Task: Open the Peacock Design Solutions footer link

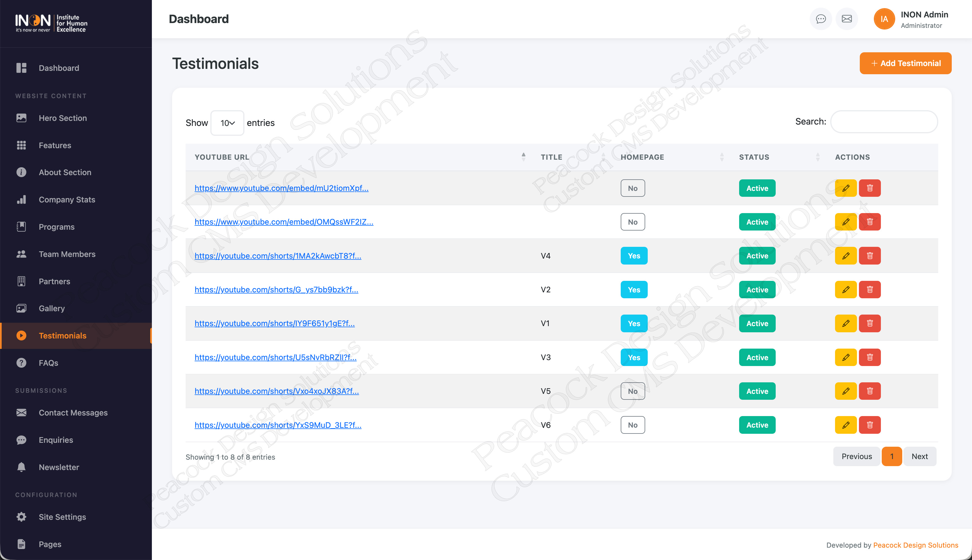Action: point(915,545)
